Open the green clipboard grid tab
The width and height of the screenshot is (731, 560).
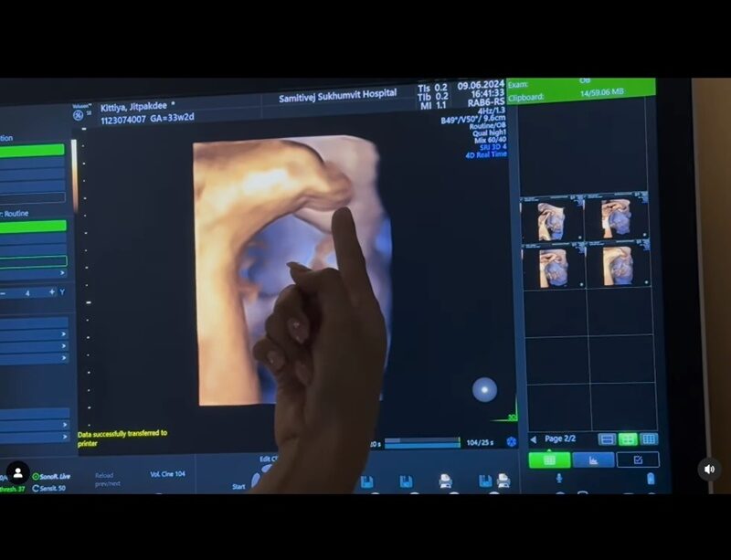point(549,460)
